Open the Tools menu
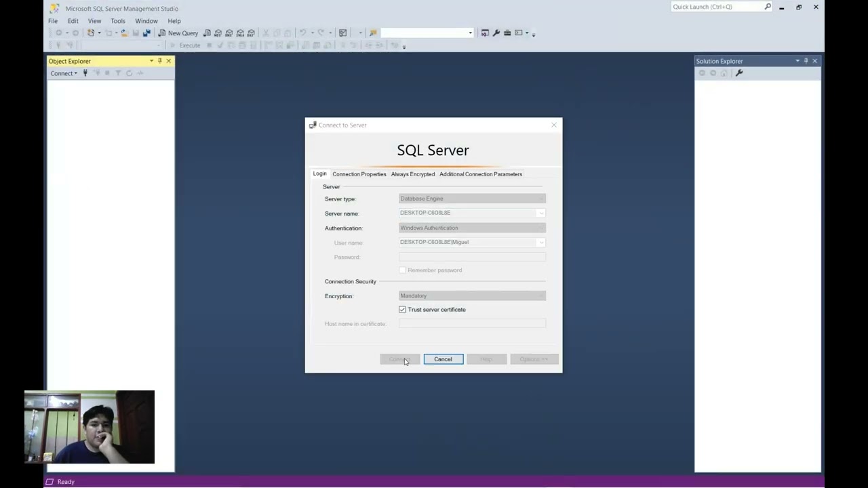Image resolution: width=868 pixels, height=488 pixels. pyautogui.click(x=118, y=21)
